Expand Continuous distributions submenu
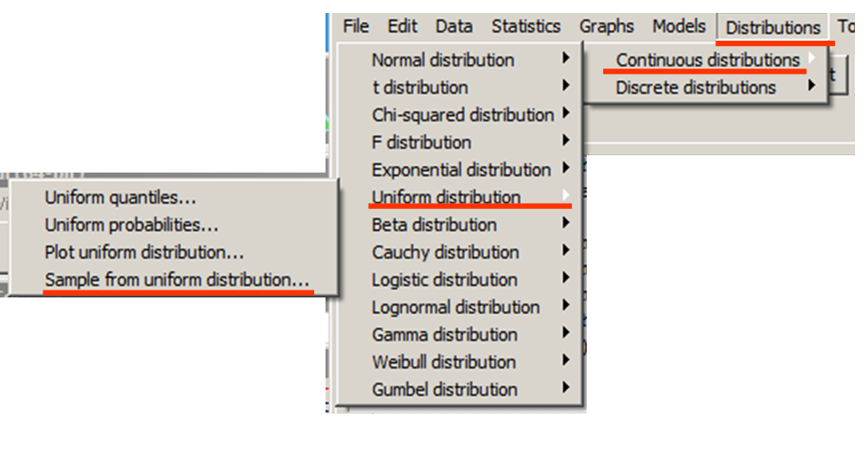The image size is (868, 470). tap(707, 60)
